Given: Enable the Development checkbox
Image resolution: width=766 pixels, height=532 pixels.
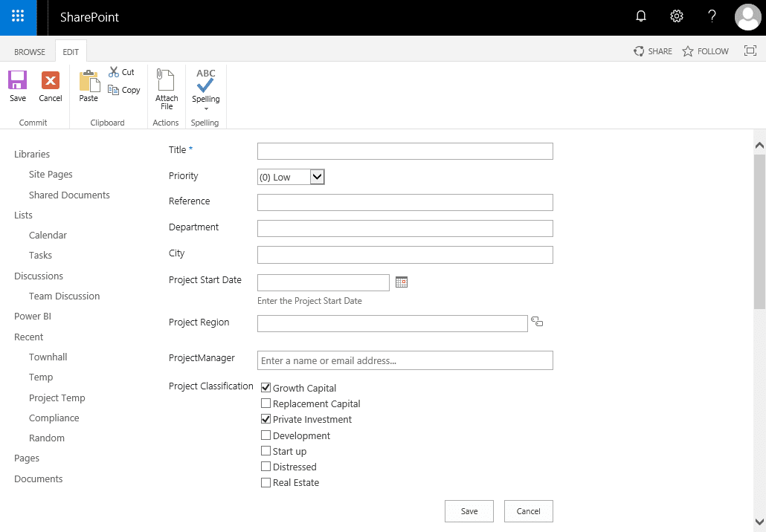Looking at the screenshot, I should (x=265, y=435).
